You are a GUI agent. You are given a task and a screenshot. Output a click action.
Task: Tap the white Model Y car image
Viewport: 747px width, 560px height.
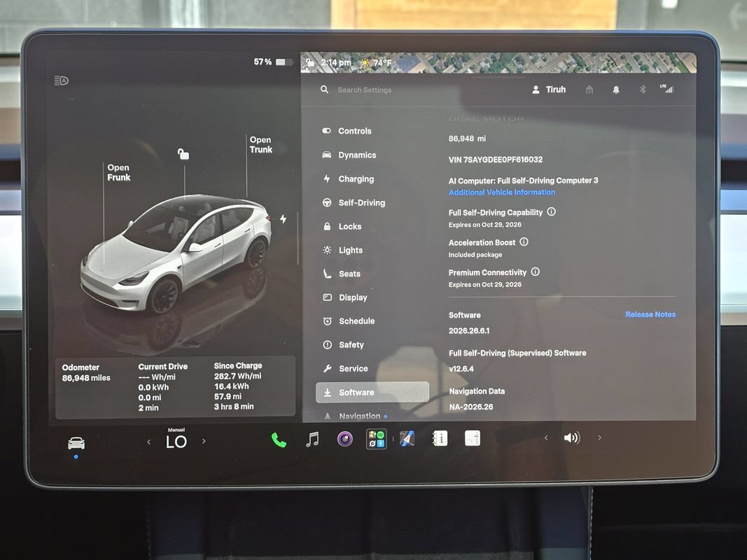(176, 253)
